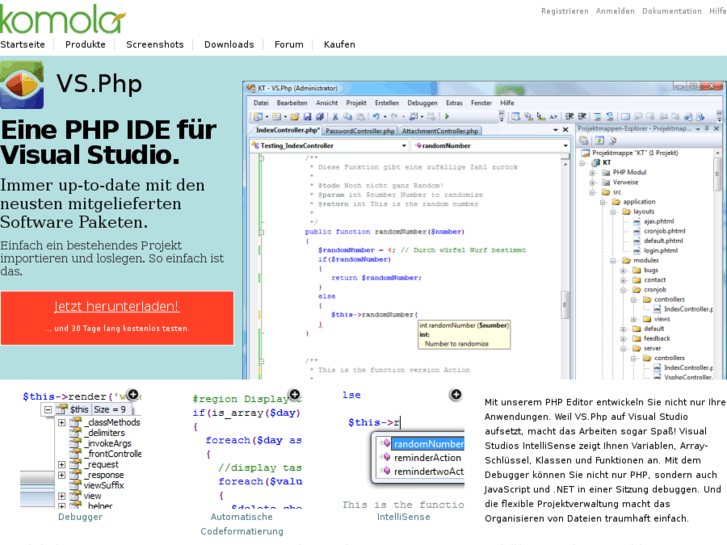Expand the PHP Modul node

click(x=593, y=173)
